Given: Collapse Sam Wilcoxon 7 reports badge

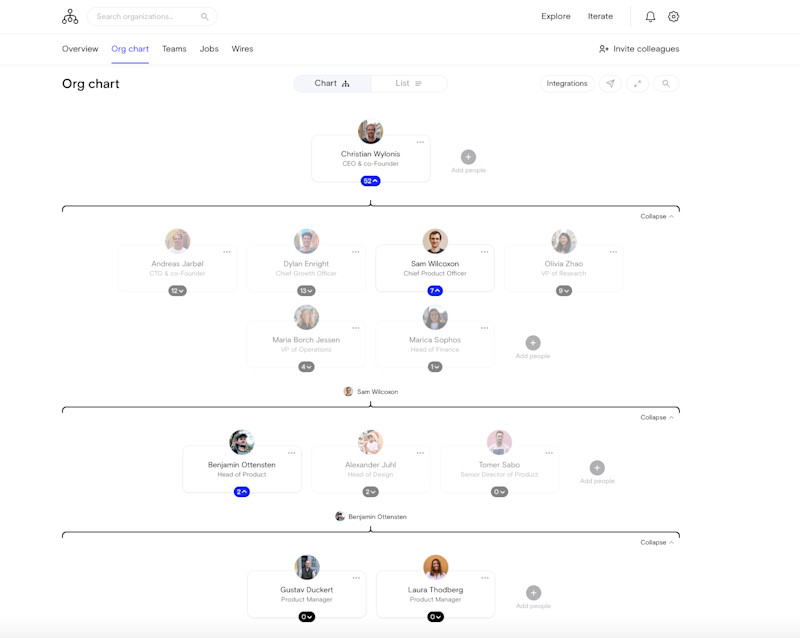Looking at the screenshot, I should pyautogui.click(x=435, y=291).
